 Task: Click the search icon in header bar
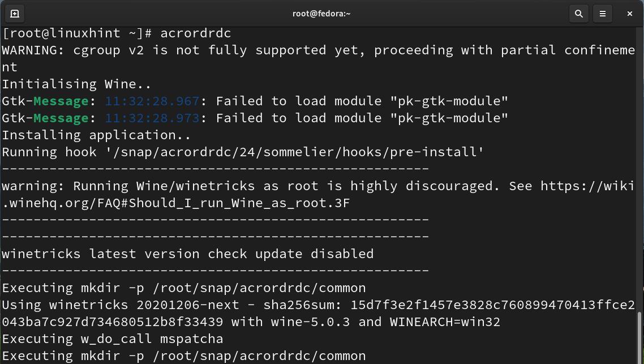(578, 14)
